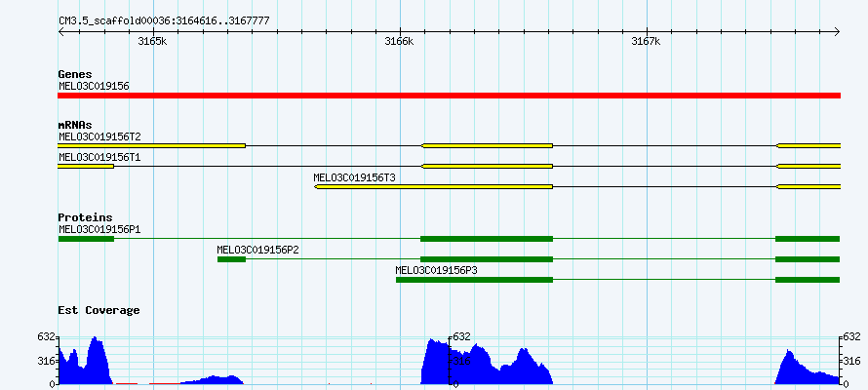
Task: Click the MEL03C019156P3 protein label
Action: pos(436,270)
